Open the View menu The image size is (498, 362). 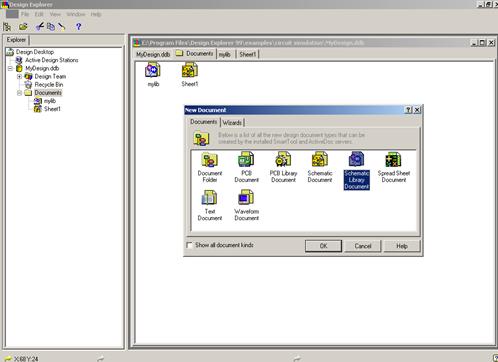[x=55, y=14]
